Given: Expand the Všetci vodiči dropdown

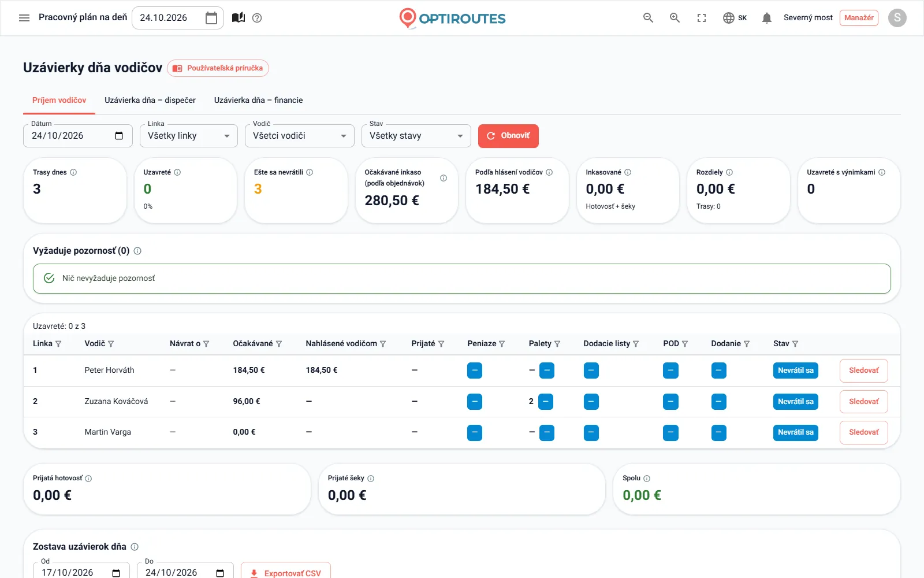Looking at the screenshot, I should 300,136.
